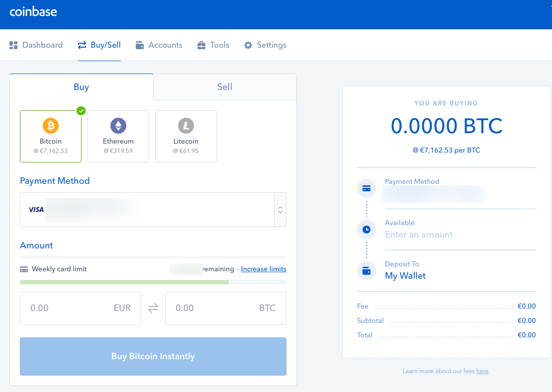Click the 'Enter an amount' text
Screen dimensions: 552x392
(x=419, y=235)
